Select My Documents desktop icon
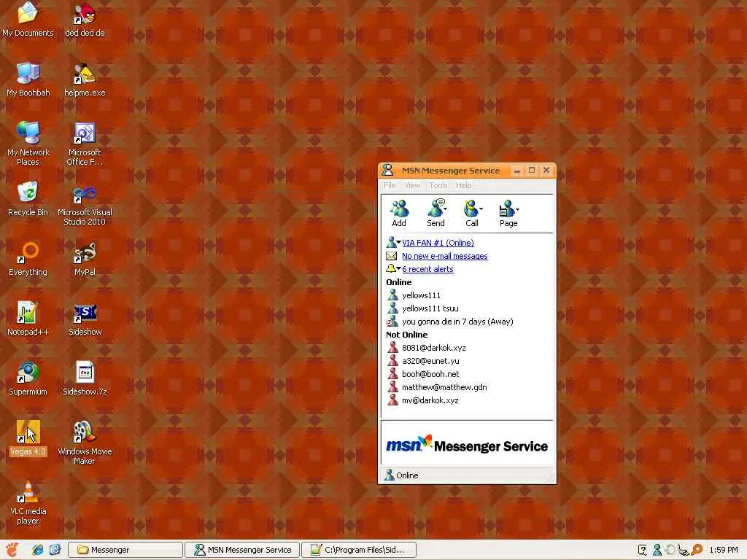Viewport: 747px width, 560px height. click(28, 19)
